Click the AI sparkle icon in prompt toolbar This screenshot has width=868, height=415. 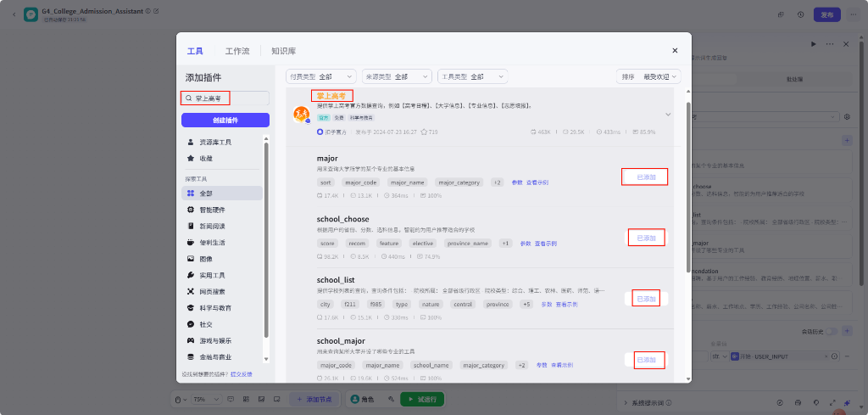pos(847,403)
